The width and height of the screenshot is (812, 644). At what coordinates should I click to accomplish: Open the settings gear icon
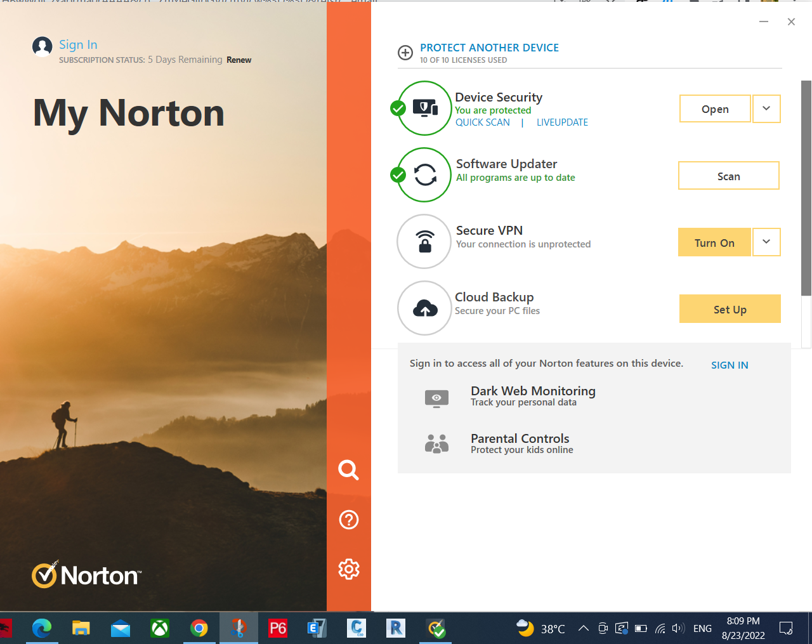[349, 569]
